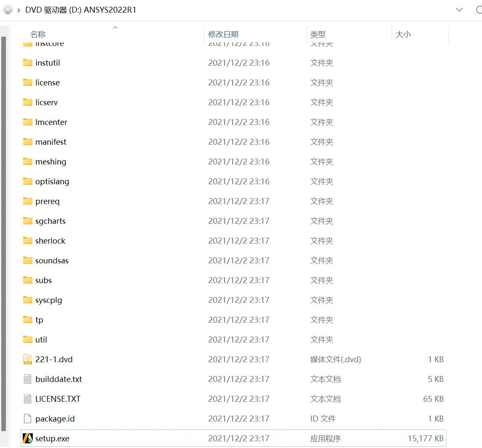Click the sherlock folder icon
Screen dimensions: 482x448
pos(28,241)
